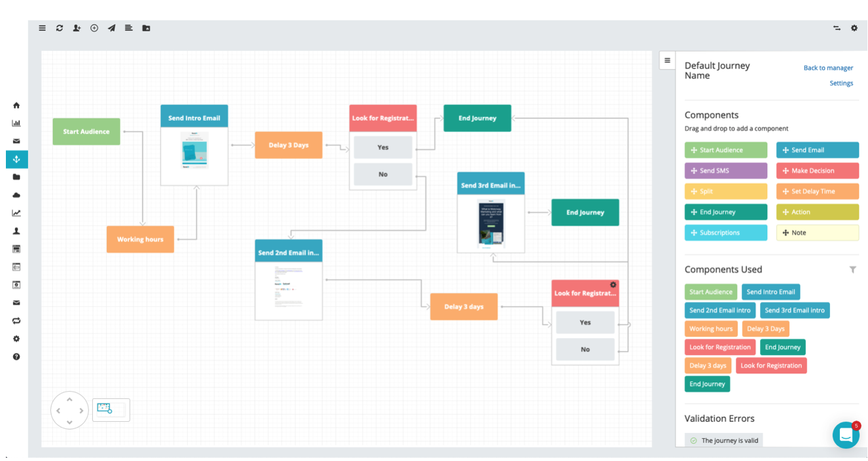The image size is (868, 461).
Task: Select No option in second Look for Registration
Action: [x=585, y=349]
